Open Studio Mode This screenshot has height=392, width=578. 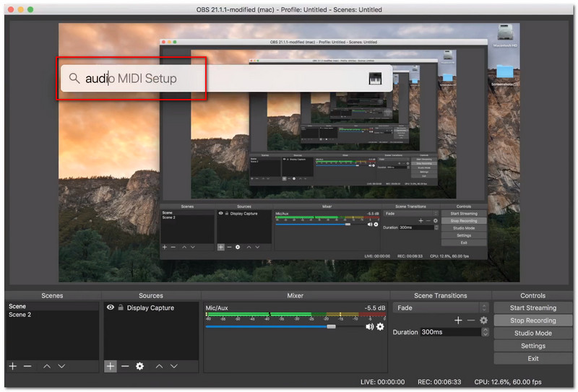click(532, 333)
